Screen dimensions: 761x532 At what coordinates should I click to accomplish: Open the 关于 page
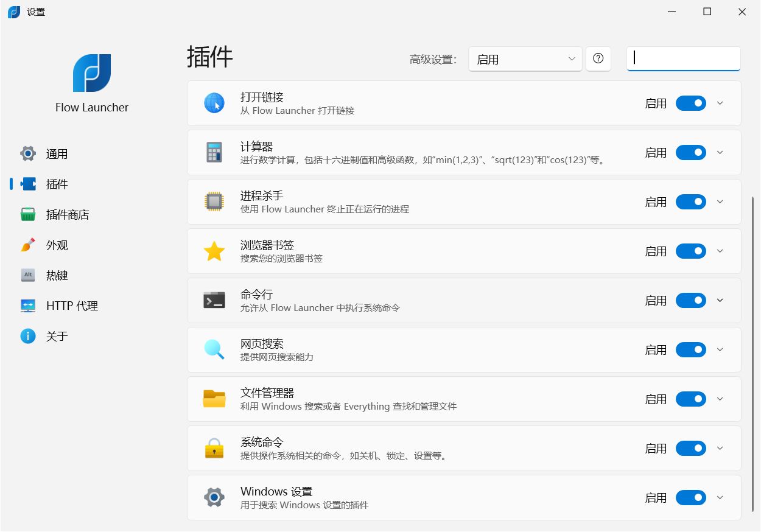click(91, 336)
